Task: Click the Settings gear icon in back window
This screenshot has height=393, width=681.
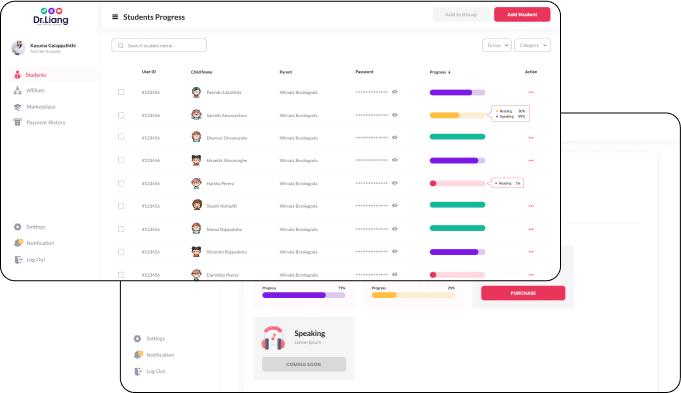Action: pyautogui.click(x=137, y=338)
